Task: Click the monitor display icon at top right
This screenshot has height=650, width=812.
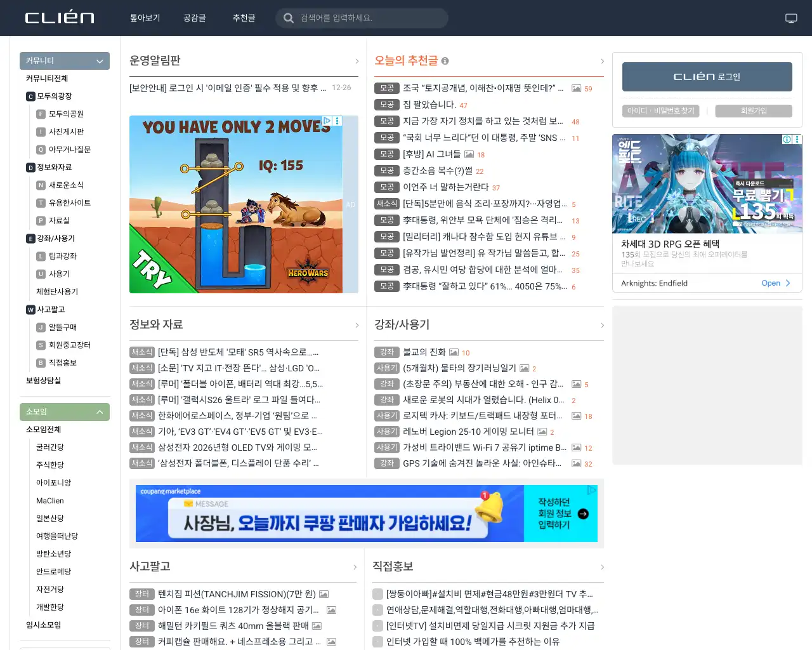Action: pos(790,18)
